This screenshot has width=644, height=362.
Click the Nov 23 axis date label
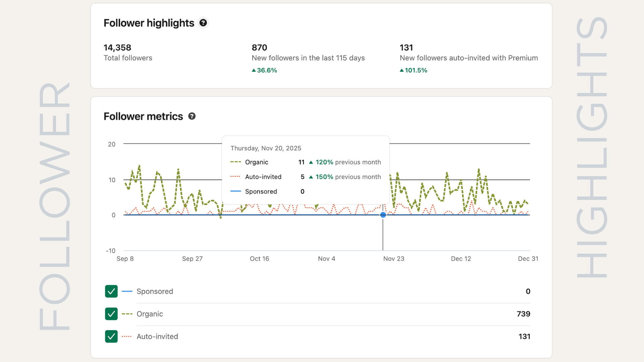click(x=394, y=259)
